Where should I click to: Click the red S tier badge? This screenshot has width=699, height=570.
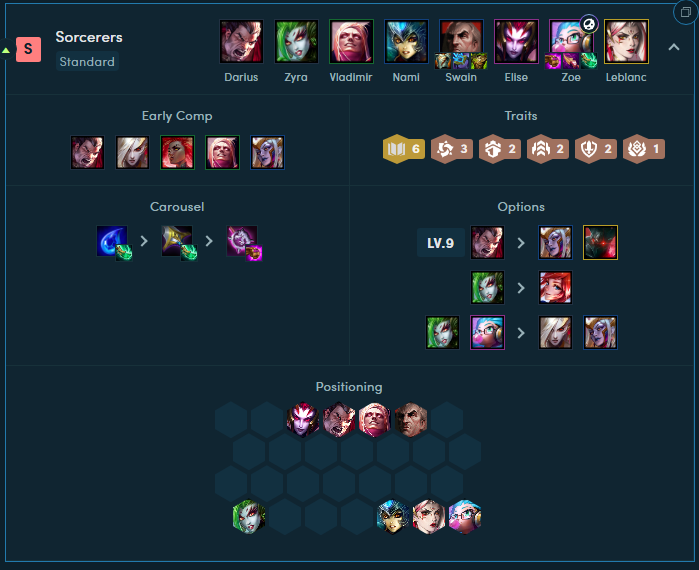pos(29,49)
